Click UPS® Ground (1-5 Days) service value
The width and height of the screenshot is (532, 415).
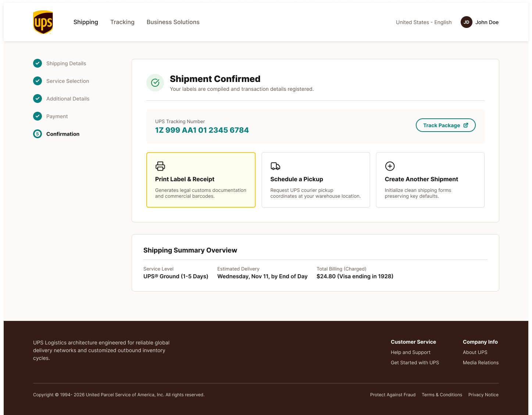(176, 276)
